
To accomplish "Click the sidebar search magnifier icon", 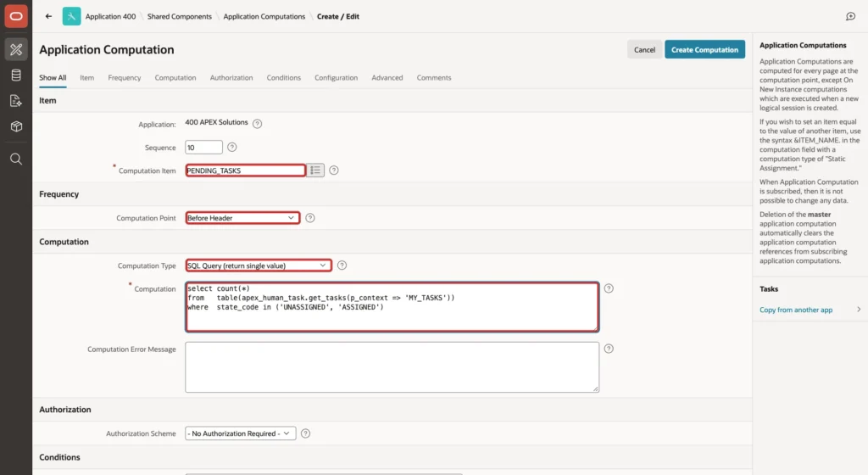I will tap(16, 159).
